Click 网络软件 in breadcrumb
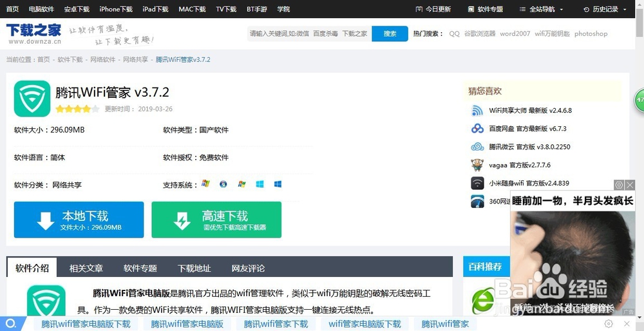The image size is (644, 331). [102, 59]
